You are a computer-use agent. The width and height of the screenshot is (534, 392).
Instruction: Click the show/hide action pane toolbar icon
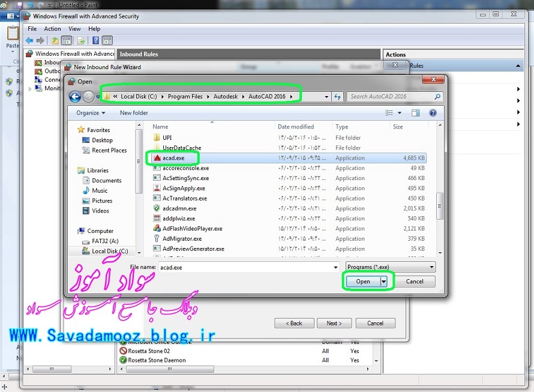(x=107, y=41)
